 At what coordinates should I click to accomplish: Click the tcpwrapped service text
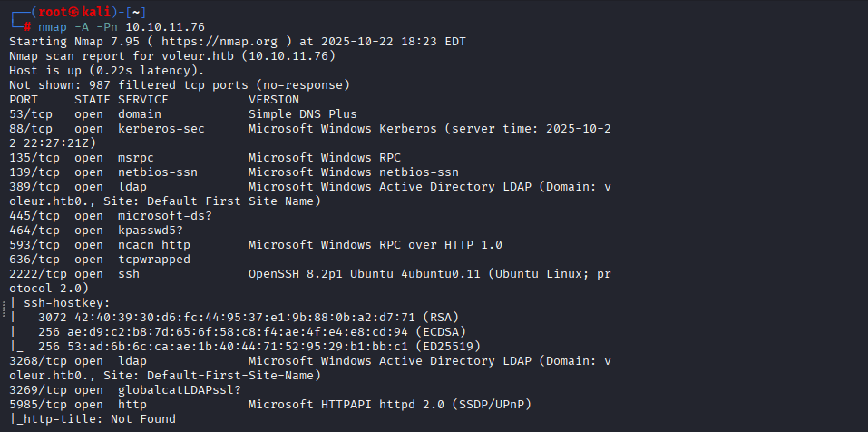coord(154,260)
